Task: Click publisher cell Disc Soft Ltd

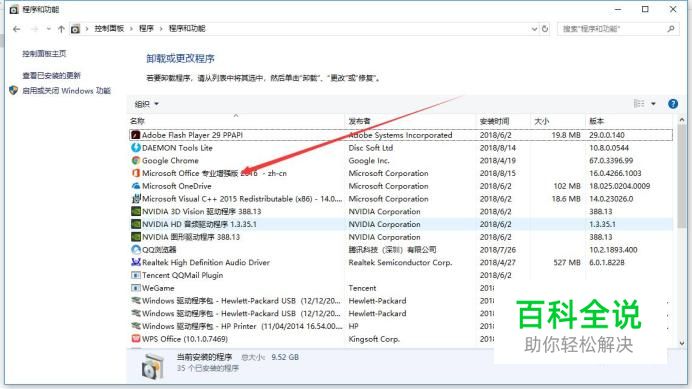Action: tap(371, 148)
